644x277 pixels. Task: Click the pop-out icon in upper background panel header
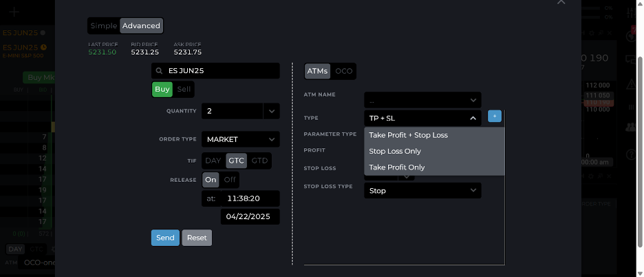pos(601,32)
